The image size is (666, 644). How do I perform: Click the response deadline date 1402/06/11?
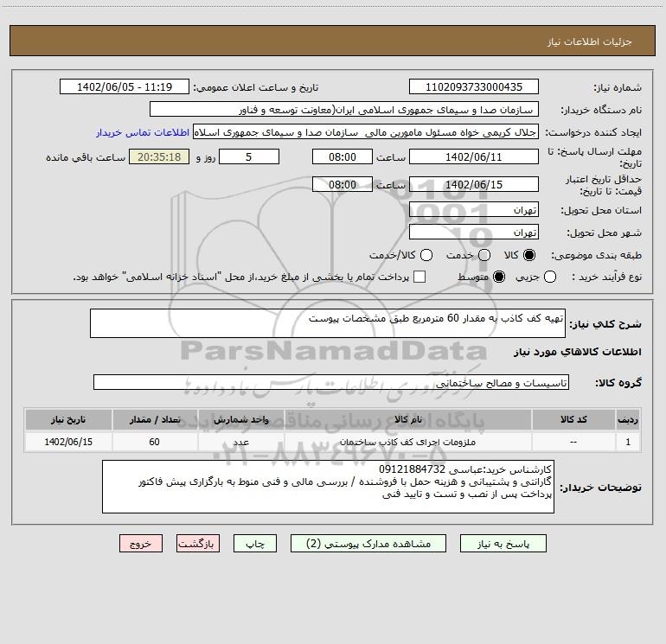pyautogui.click(x=474, y=156)
